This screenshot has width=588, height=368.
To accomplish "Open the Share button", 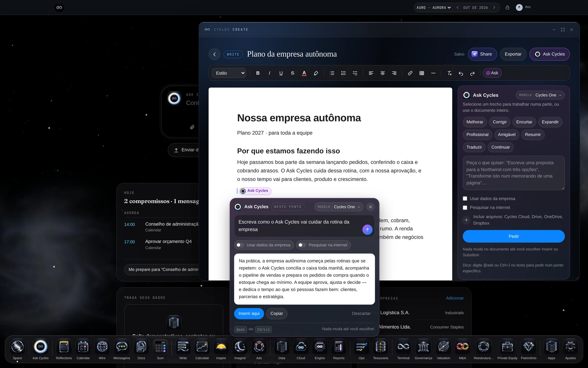I will coord(482,54).
